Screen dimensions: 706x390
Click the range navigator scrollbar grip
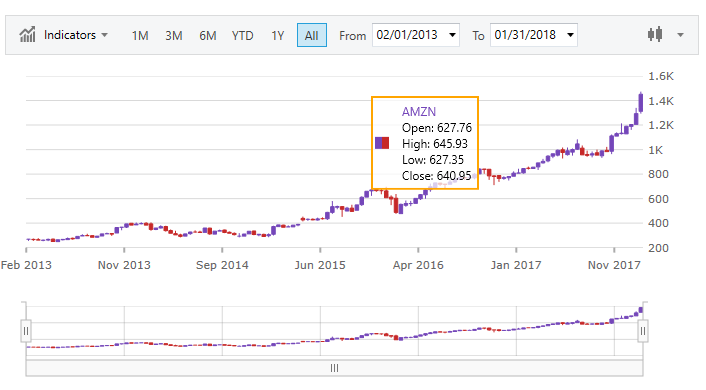tap(334, 368)
